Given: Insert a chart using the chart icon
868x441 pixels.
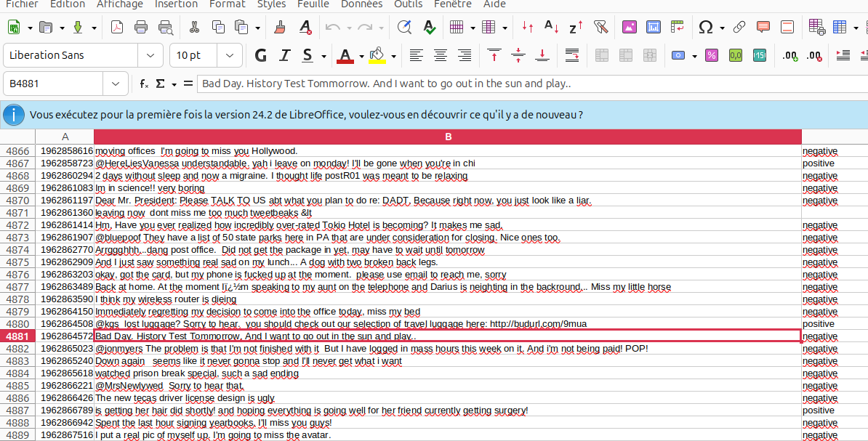Looking at the screenshot, I should (x=654, y=28).
